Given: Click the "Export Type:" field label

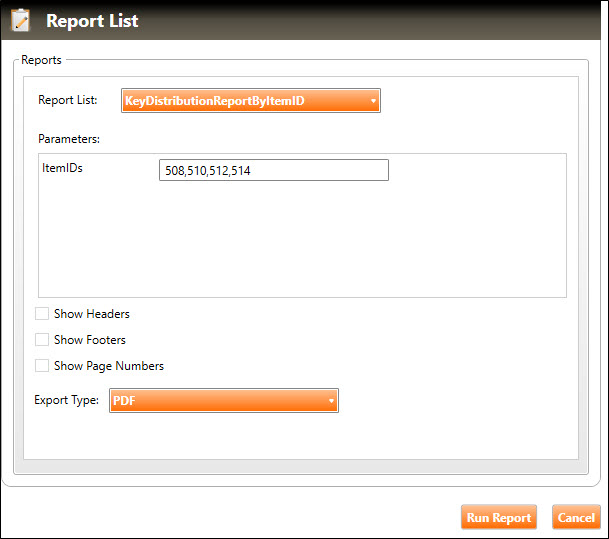Looking at the screenshot, I should (x=66, y=401).
